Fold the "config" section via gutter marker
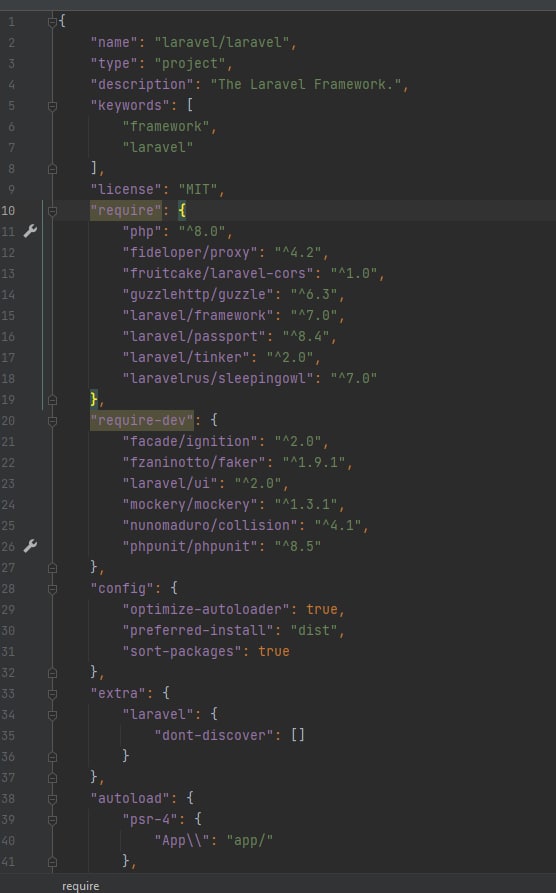Viewport: 556px width, 893px height. pyautogui.click(x=52, y=589)
